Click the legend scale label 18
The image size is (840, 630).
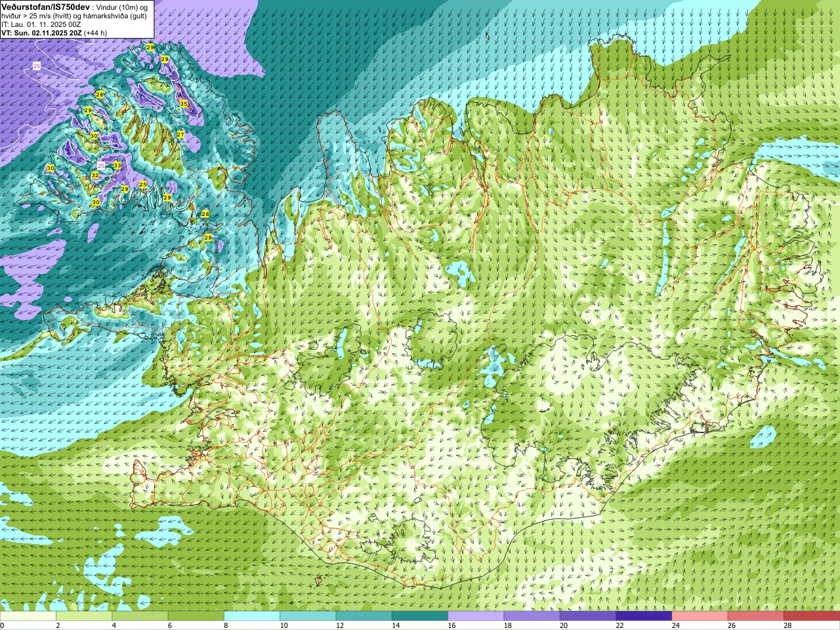click(x=507, y=625)
